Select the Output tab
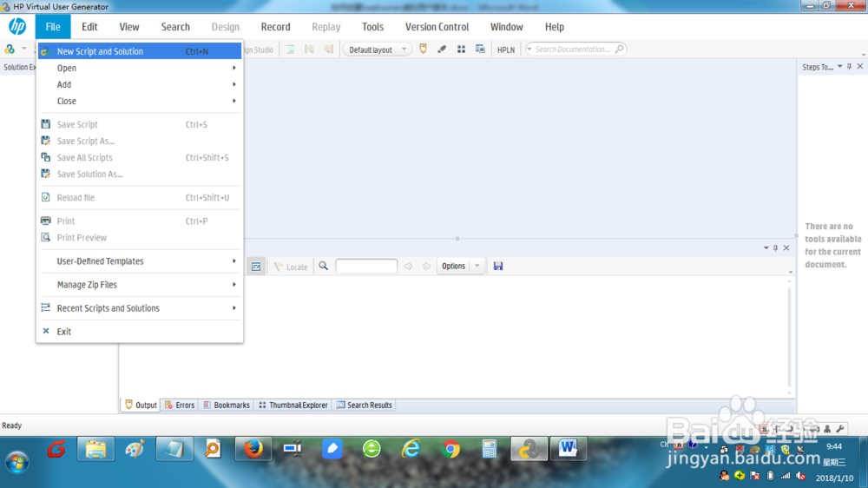868x488 pixels. click(141, 405)
